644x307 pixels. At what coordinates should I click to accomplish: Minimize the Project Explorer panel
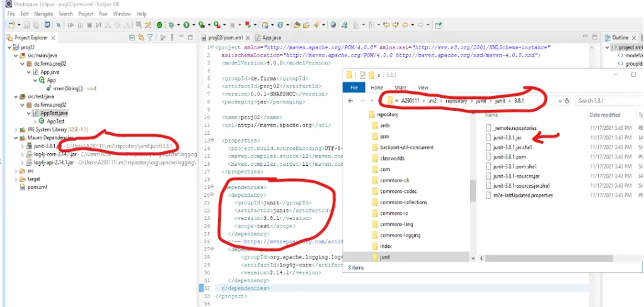click(181, 37)
